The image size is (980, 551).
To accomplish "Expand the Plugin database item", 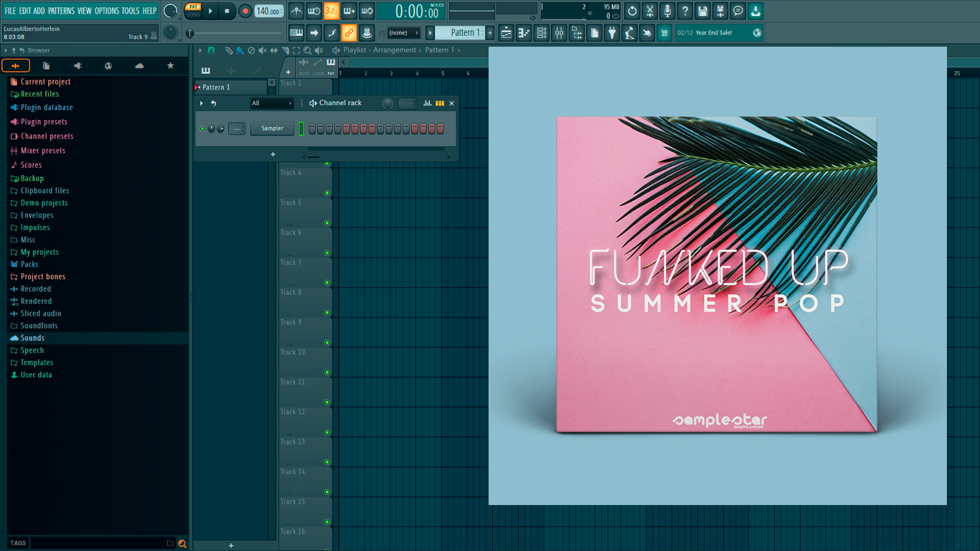I will 47,108.
